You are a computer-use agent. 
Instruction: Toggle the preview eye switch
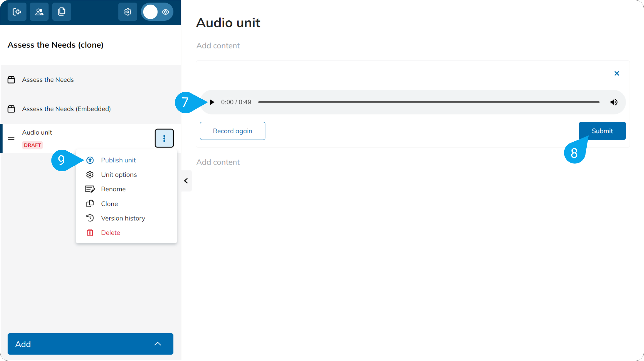pyautogui.click(x=157, y=12)
